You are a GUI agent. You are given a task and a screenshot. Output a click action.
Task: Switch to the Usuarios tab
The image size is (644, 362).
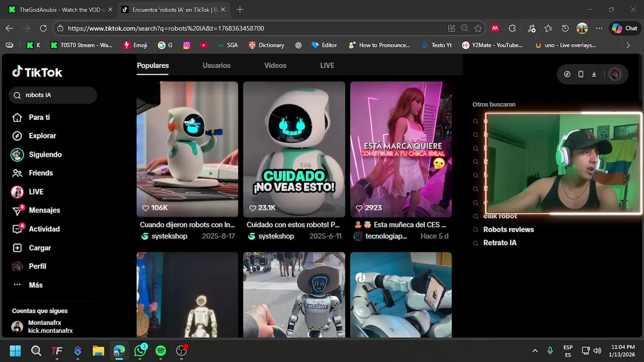point(216,65)
